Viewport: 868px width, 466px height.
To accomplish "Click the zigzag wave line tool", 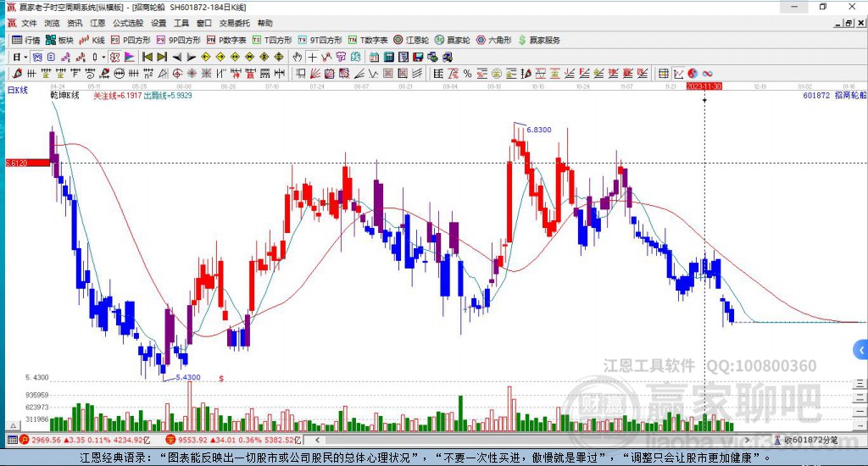I will (x=373, y=74).
